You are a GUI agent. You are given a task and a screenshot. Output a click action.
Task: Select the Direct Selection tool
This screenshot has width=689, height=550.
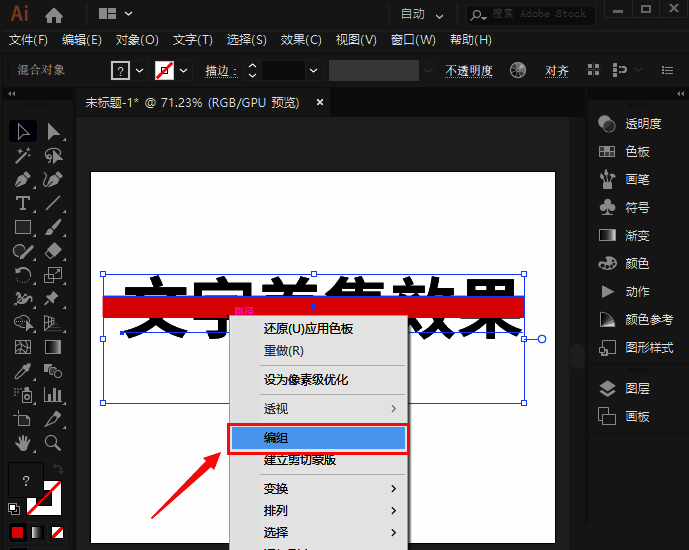53,131
